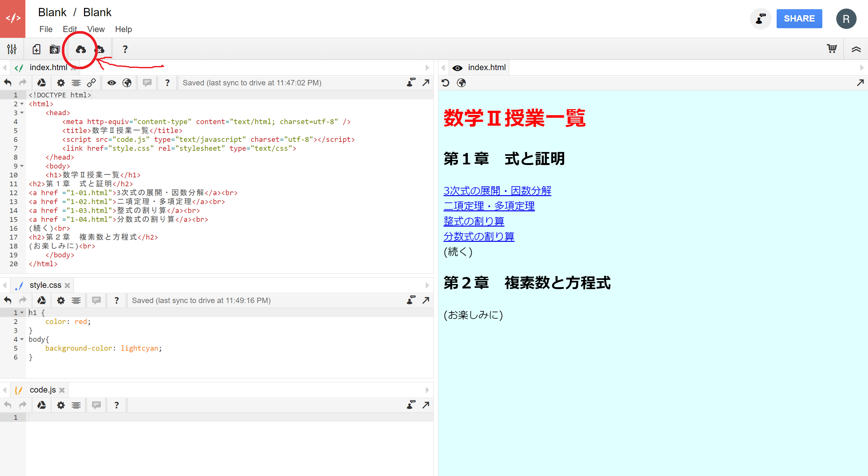Click the app logo in top-left corner
The image size is (868, 476).
click(12, 18)
